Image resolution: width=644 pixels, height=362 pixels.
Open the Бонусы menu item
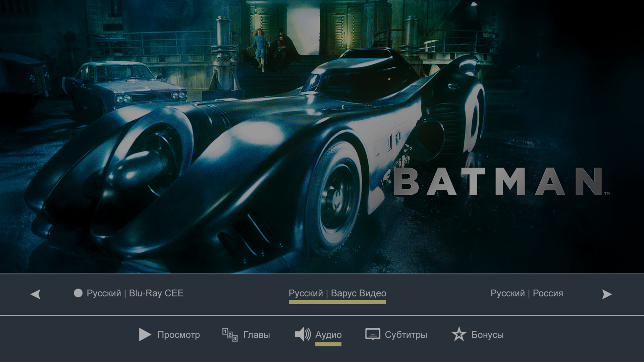tap(487, 335)
